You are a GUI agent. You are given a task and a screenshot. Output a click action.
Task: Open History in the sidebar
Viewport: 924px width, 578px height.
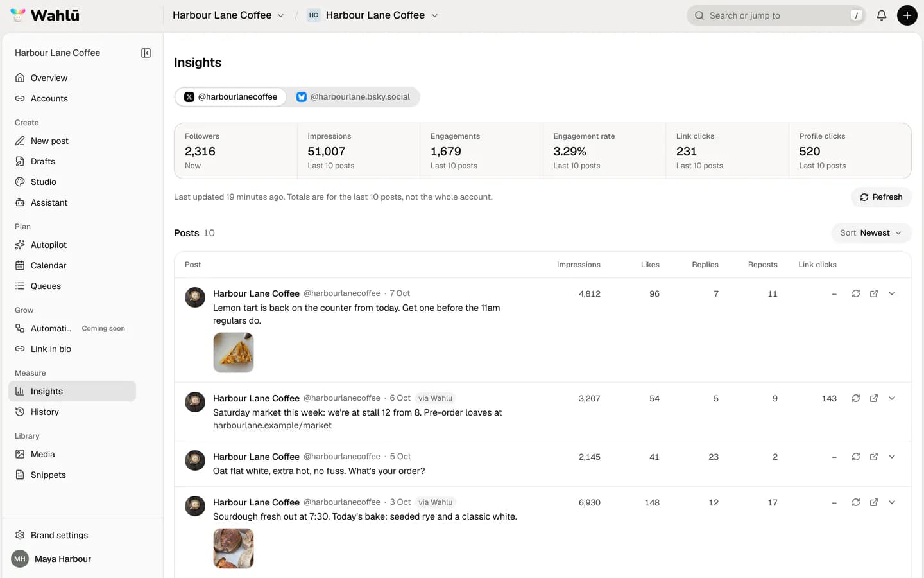pyautogui.click(x=72, y=412)
